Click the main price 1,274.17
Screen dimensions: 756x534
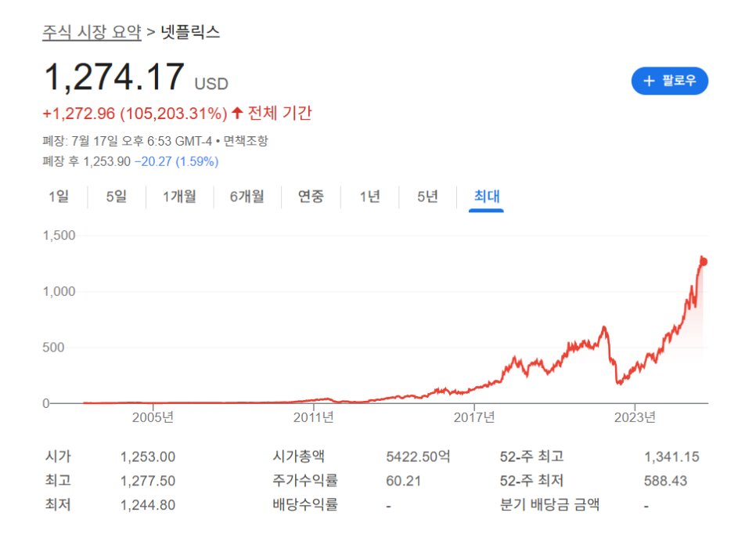point(113,78)
